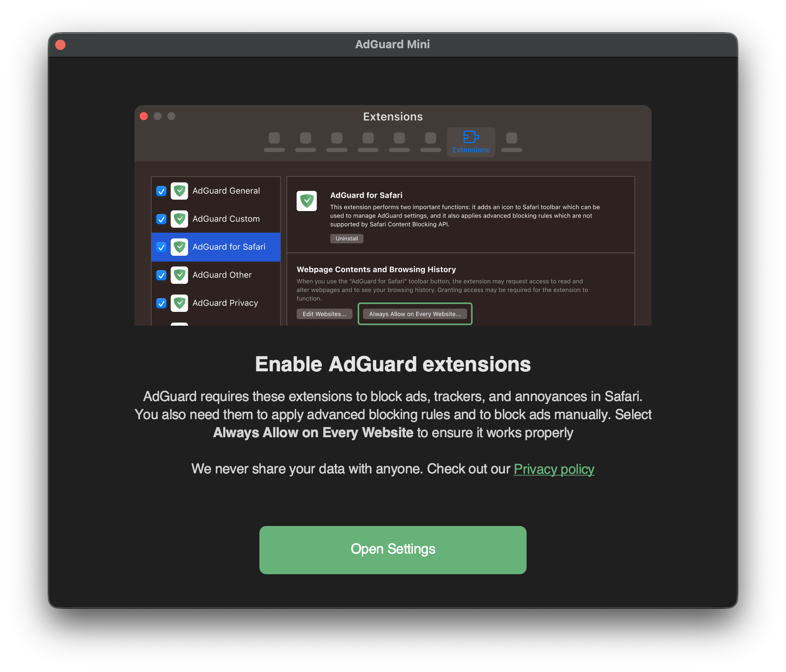Select the AdGuard for Safari list row

click(228, 247)
